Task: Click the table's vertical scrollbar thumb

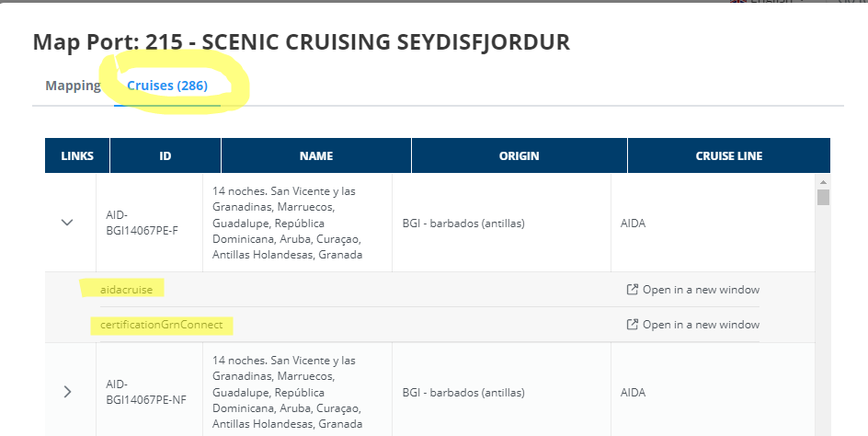Action: (824, 197)
